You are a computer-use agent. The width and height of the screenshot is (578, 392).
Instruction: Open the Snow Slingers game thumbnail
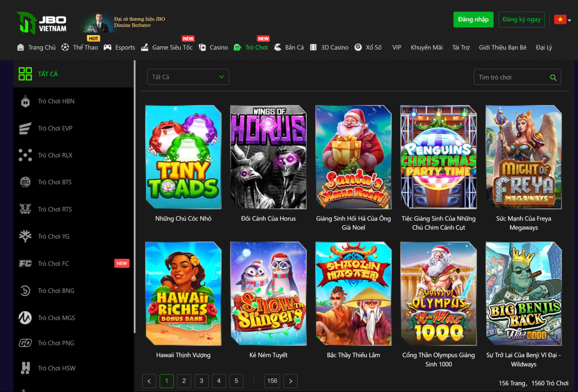[268, 293]
